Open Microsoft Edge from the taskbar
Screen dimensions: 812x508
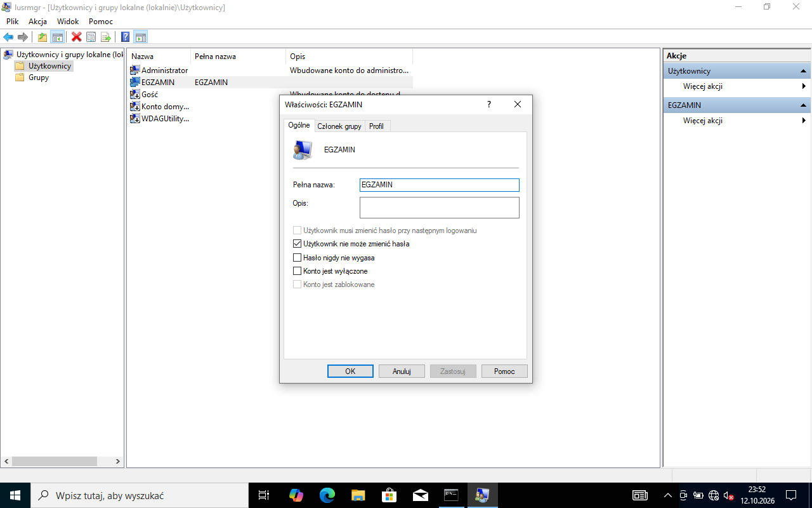[327, 495]
